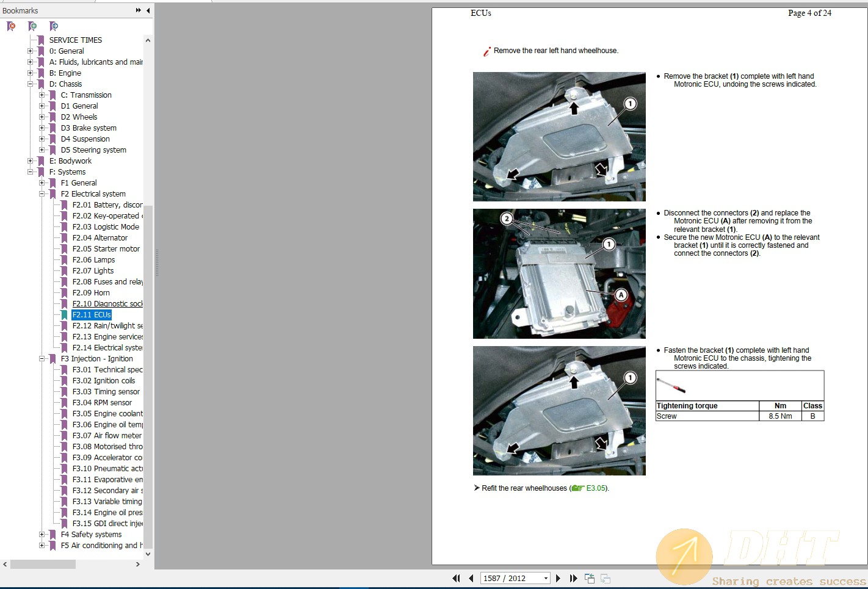Click the greyed next view icon
This screenshot has width=868, height=589.
[606, 578]
